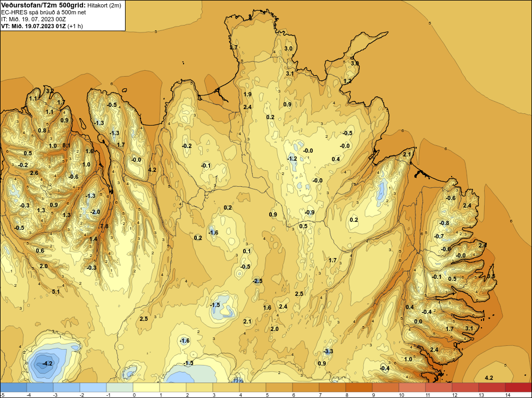This screenshot has width=532, height=398.
Task: Click the '-5' label on the color scale
Action: click(2, 395)
